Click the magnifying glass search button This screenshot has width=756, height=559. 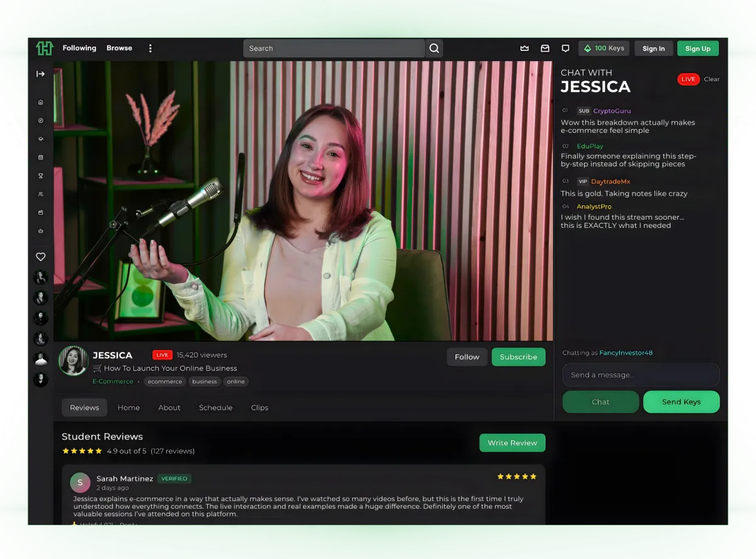point(434,48)
